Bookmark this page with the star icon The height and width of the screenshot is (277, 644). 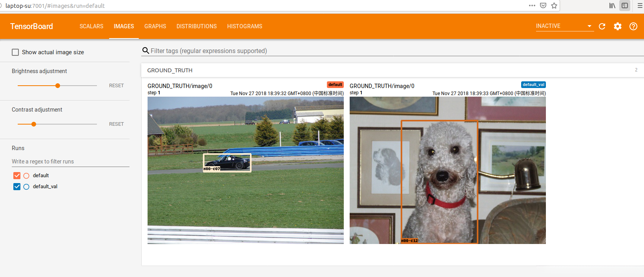pyautogui.click(x=554, y=6)
